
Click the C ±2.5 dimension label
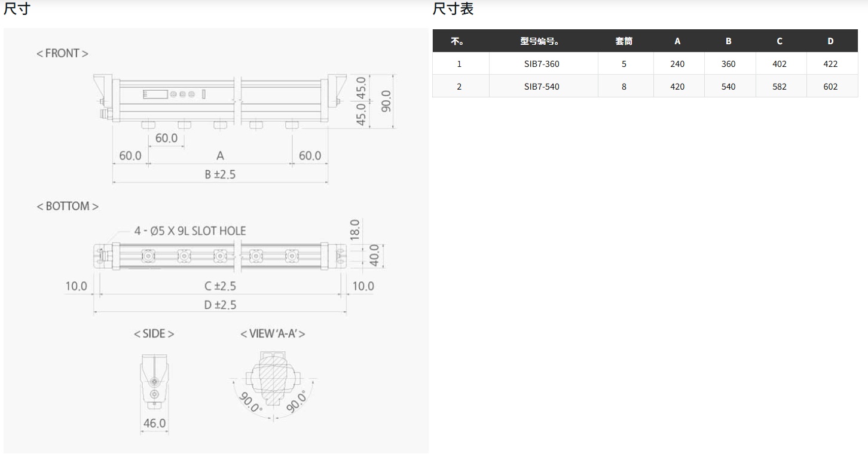click(x=220, y=286)
